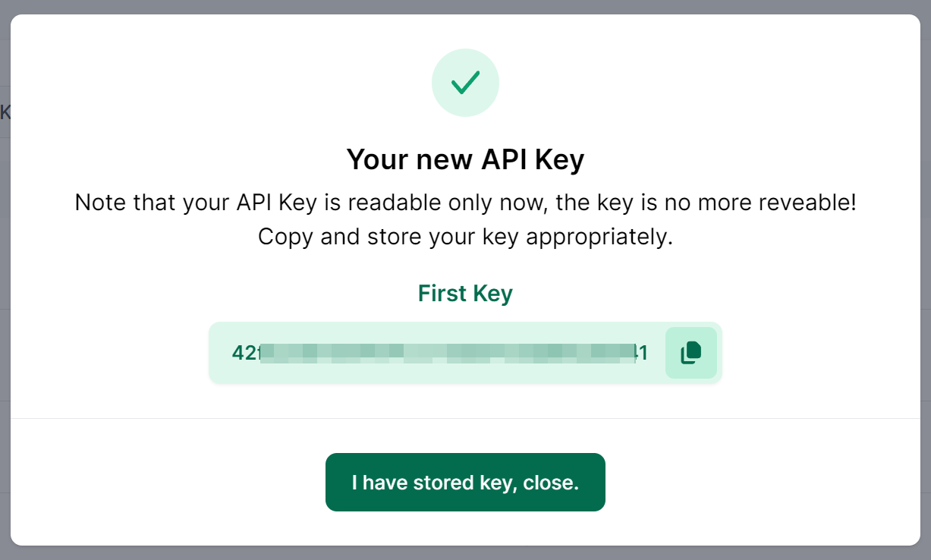Viewport: 931px width, 560px height.
Task: Click the partially visible 'K' label behind the modal
Action: [x=3, y=111]
